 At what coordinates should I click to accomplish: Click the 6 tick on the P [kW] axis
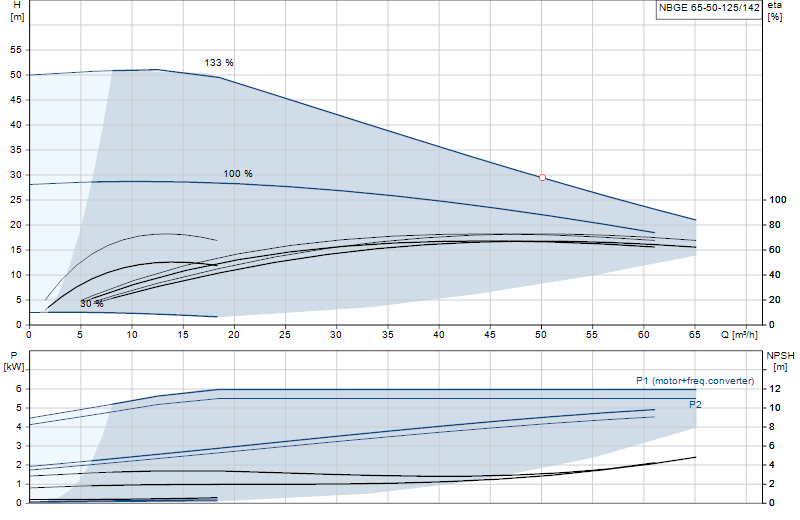tap(19, 389)
